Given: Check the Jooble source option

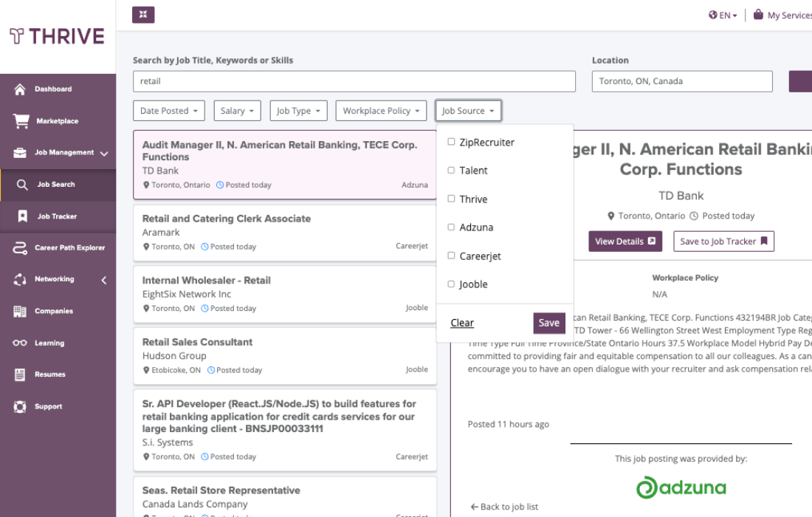Looking at the screenshot, I should click(x=451, y=284).
